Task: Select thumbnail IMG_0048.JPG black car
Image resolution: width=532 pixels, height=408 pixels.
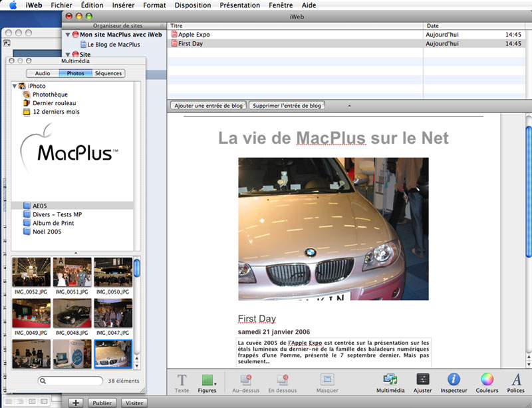Action: point(72,313)
